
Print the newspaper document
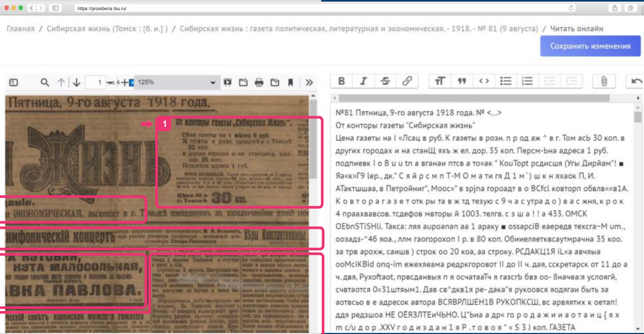click(x=259, y=82)
